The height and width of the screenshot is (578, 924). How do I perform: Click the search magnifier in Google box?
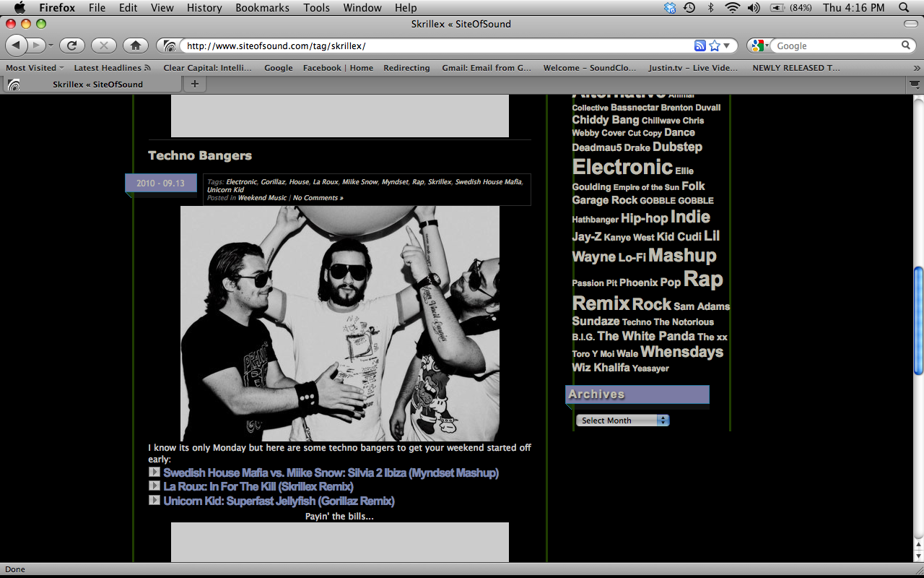906,46
